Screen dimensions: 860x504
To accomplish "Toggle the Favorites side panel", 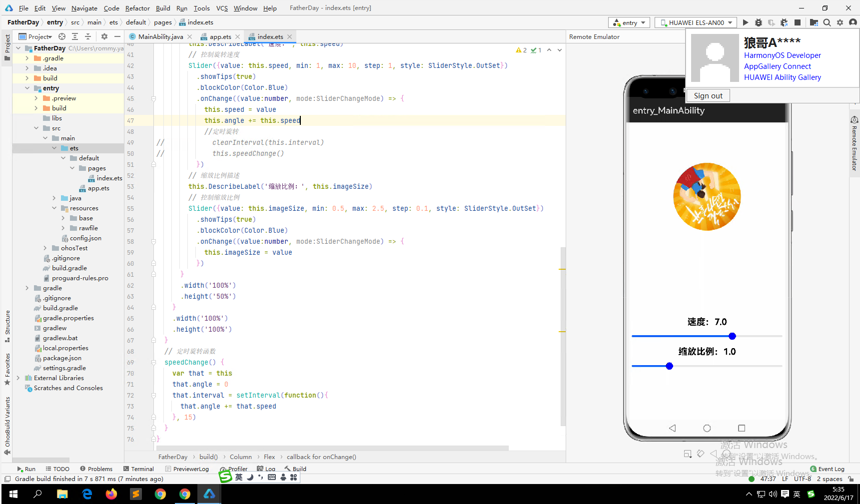I will click(x=7, y=369).
